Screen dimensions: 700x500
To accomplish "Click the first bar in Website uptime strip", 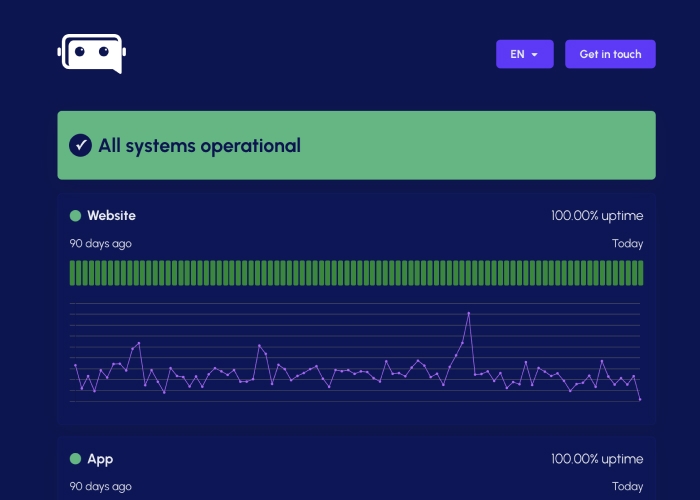I will [x=72, y=273].
